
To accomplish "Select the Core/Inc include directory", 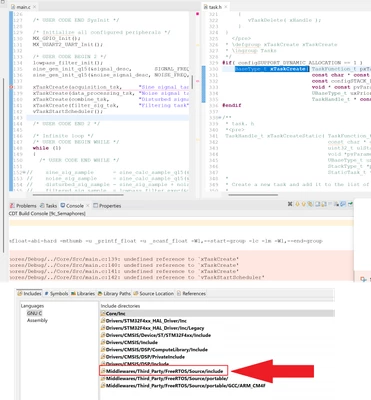I will coord(217,314).
